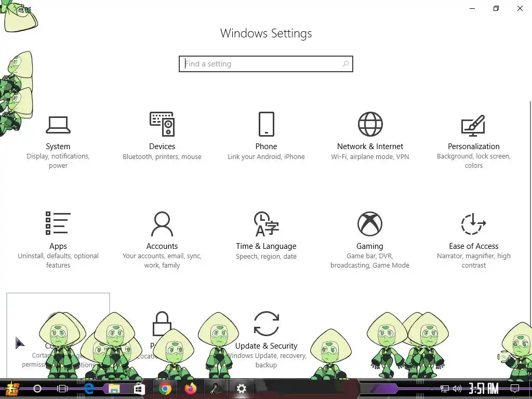
Task: Open Cortana circle on the taskbar
Action: click(x=37, y=389)
